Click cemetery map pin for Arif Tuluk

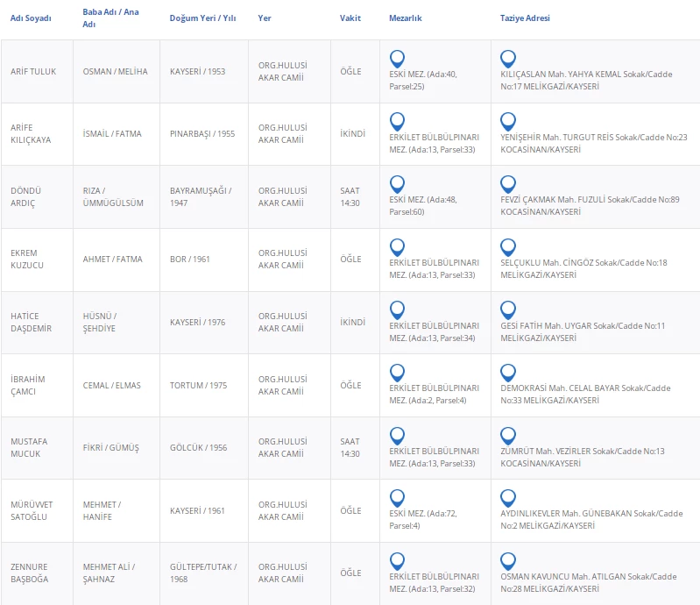(x=397, y=59)
